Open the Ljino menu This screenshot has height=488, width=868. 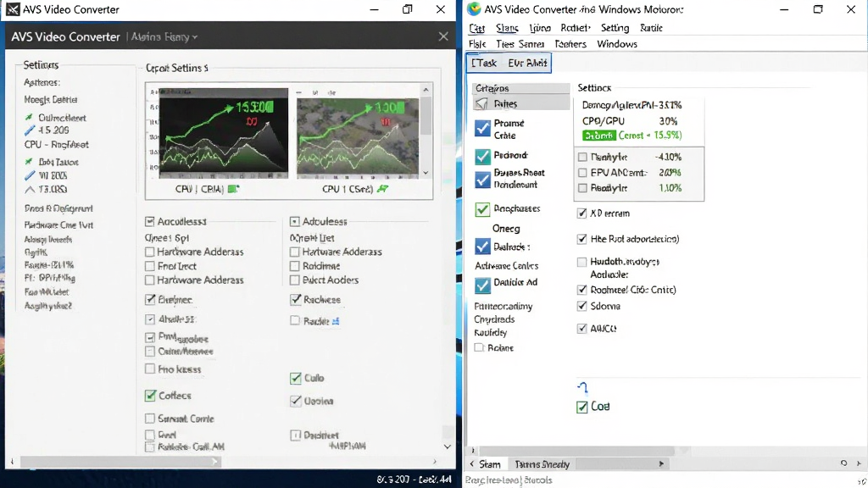click(x=540, y=28)
